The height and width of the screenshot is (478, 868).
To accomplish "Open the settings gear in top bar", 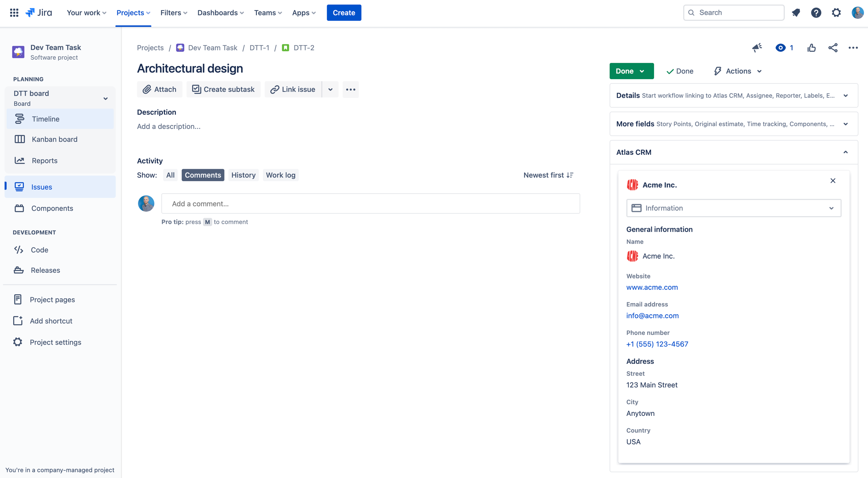I will (836, 13).
